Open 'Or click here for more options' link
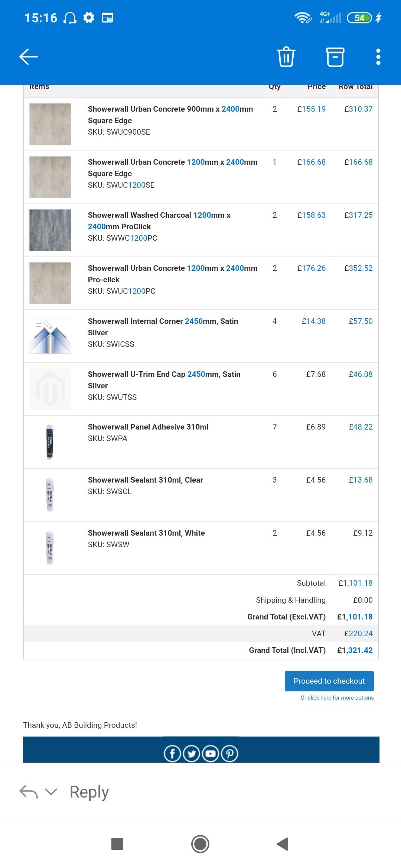This screenshot has height=868, width=401. pyautogui.click(x=337, y=698)
